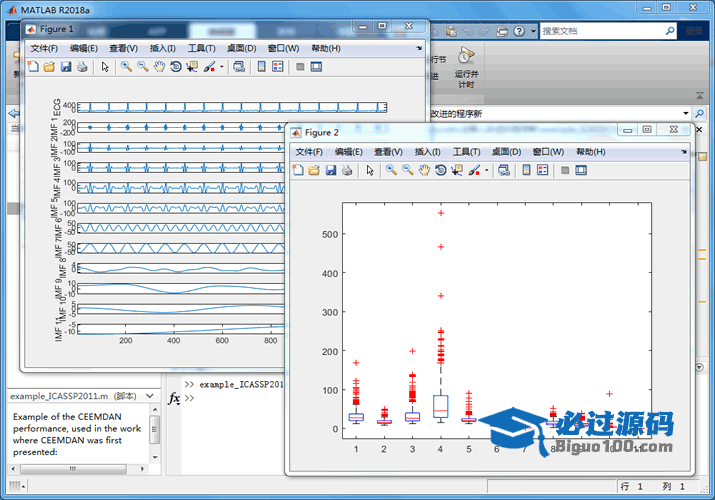
Task: Activate Zoom Out tool in Figure 1
Action: click(143, 67)
